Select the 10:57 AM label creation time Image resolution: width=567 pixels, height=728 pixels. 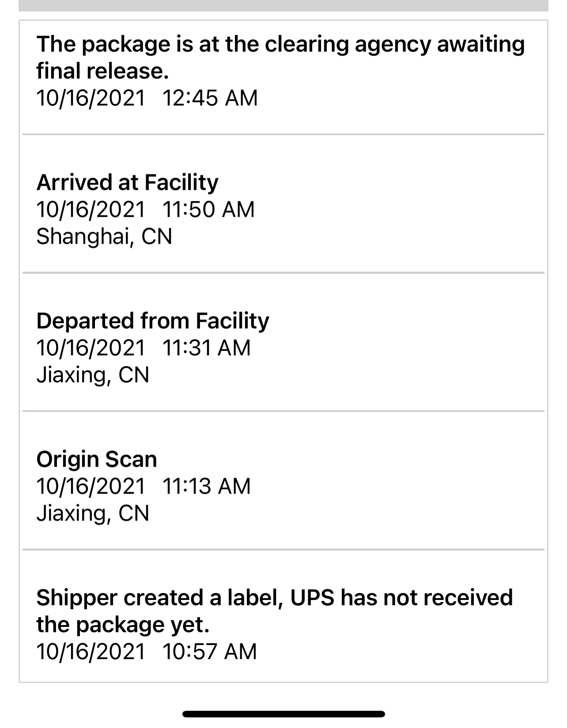(x=209, y=652)
